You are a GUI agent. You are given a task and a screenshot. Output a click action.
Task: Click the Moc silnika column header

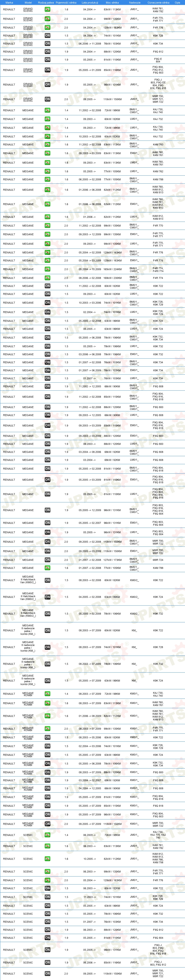(112, 2)
